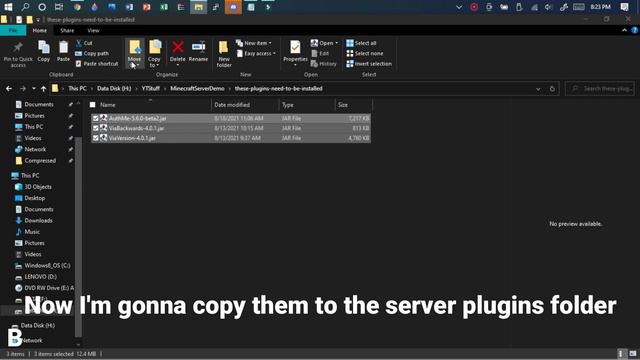Create a New folder
The height and width of the screenshot is (360, 640).
point(224,54)
